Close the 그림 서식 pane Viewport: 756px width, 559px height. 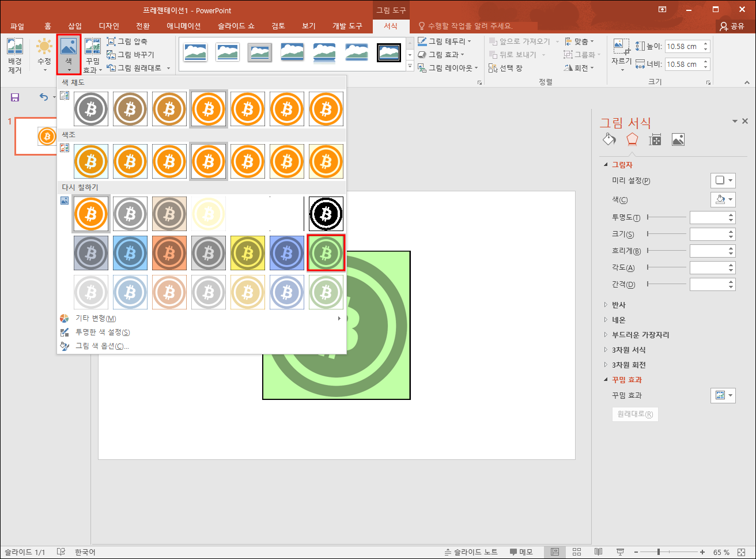point(745,121)
